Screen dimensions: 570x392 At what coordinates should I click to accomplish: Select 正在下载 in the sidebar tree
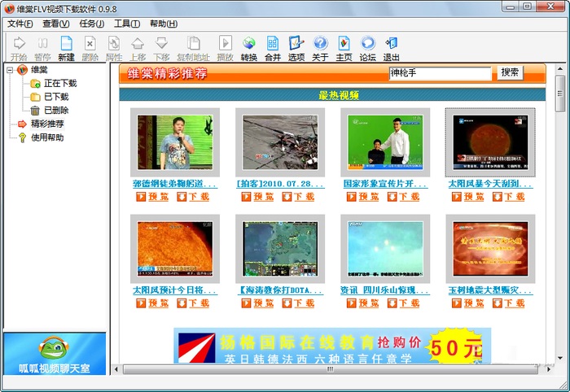point(59,84)
